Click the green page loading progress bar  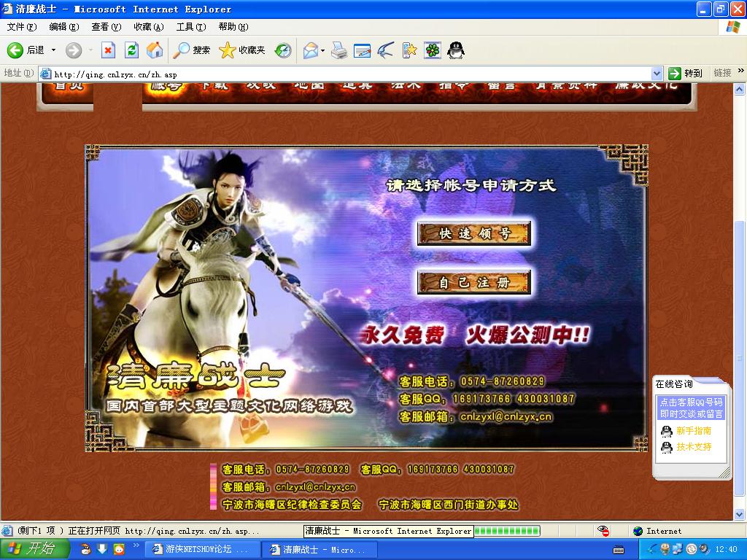pyautogui.click(x=507, y=531)
